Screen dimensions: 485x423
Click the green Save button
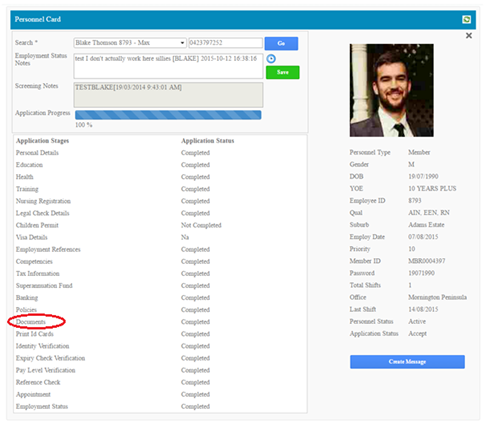point(282,72)
